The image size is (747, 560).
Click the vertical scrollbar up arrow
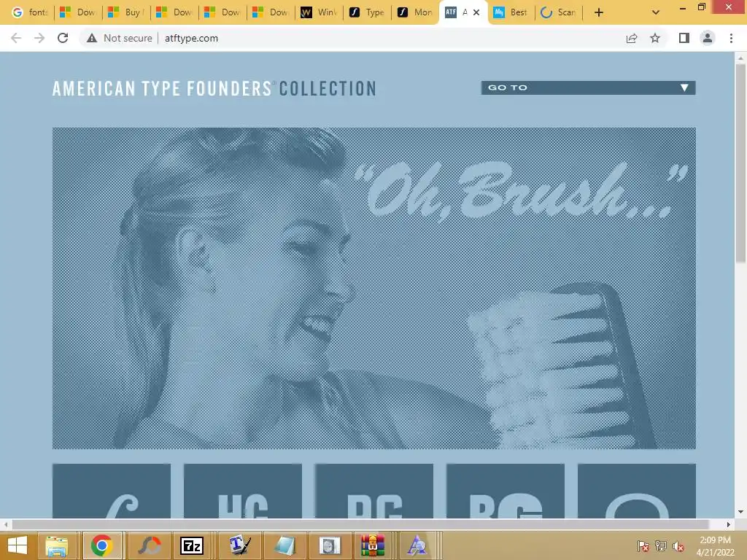[740, 58]
